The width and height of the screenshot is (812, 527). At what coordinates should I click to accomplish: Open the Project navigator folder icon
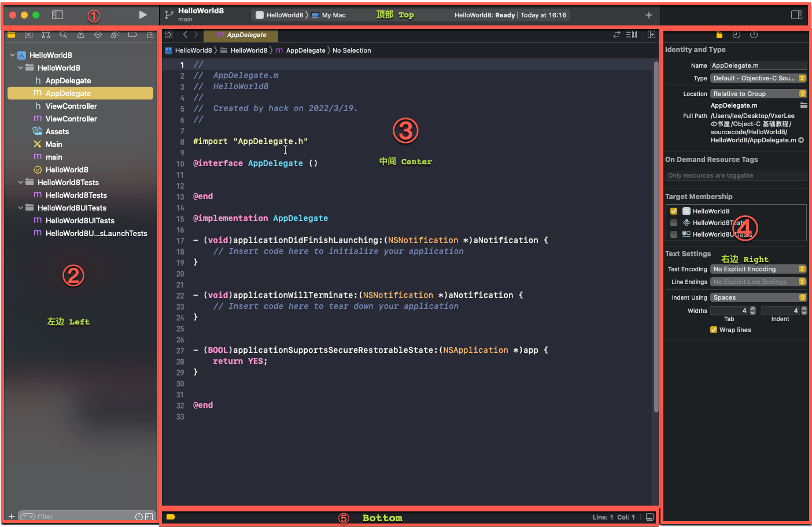point(11,35)
